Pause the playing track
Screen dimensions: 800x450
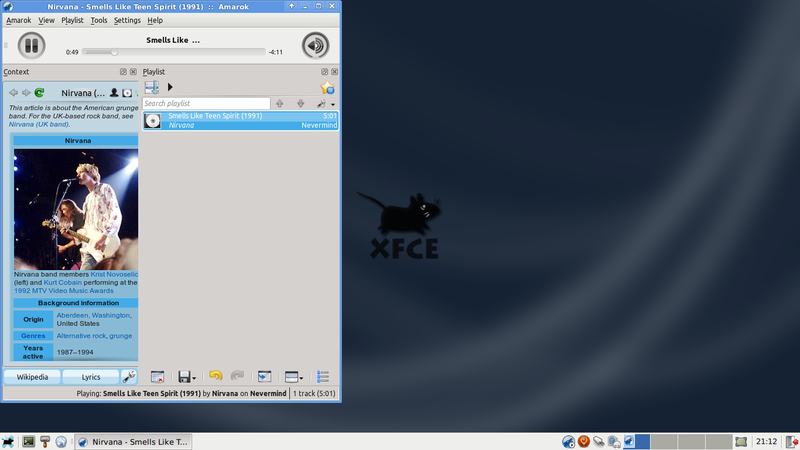(32, 45)
